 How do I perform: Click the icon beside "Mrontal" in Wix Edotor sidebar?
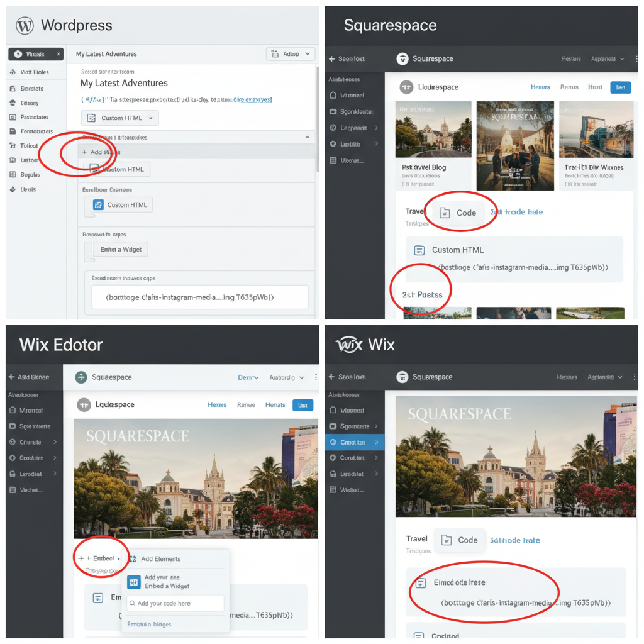(x=13, y=410)
